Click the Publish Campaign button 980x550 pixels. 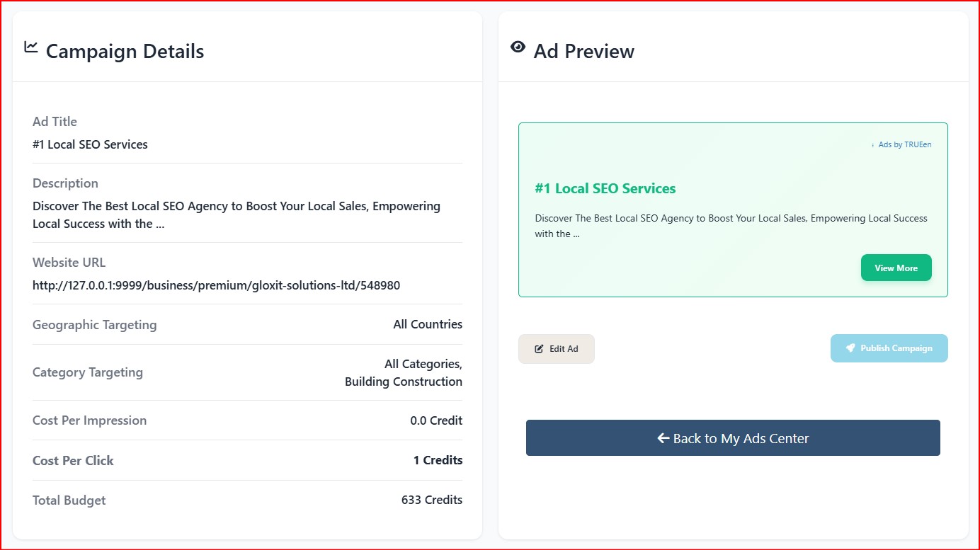point(889,348)
